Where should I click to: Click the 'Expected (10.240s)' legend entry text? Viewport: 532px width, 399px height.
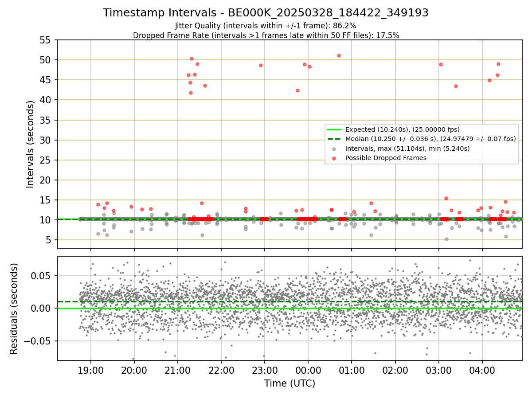(403, 129)
